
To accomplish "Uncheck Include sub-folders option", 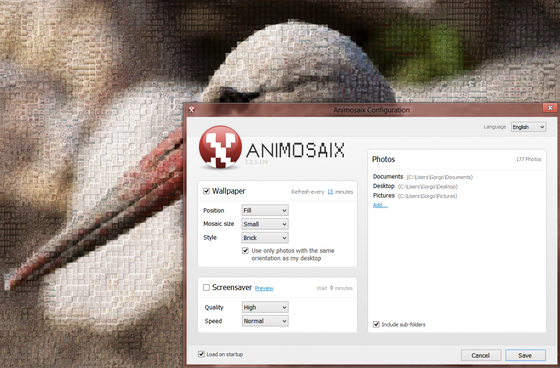I will click(x=376, y=324).
